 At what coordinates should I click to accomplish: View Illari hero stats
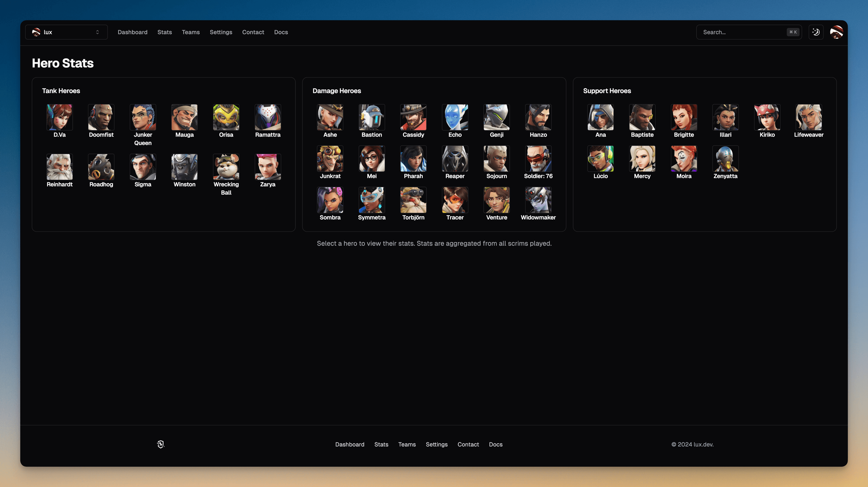click(725, 117)
